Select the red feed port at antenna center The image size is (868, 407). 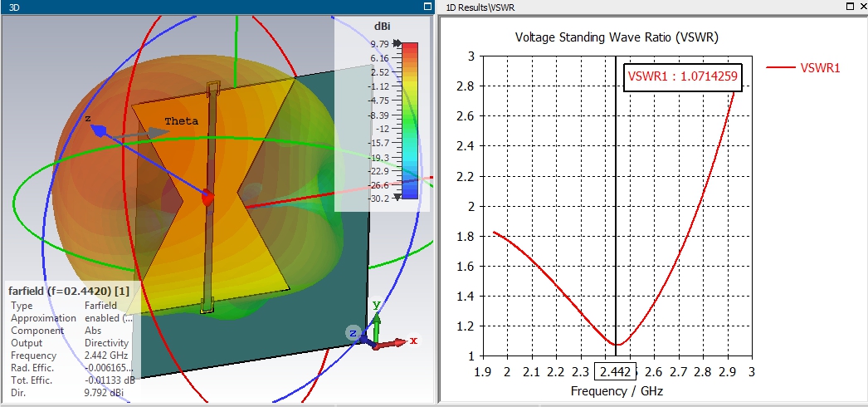[x=207, y=197]
